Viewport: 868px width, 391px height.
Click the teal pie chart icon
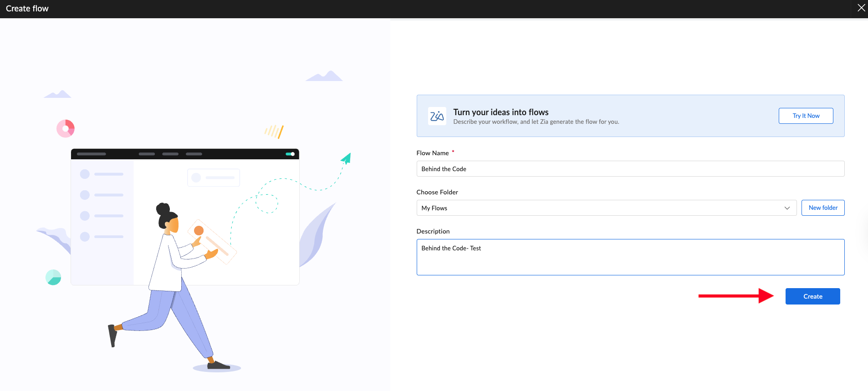pos(53,277)
